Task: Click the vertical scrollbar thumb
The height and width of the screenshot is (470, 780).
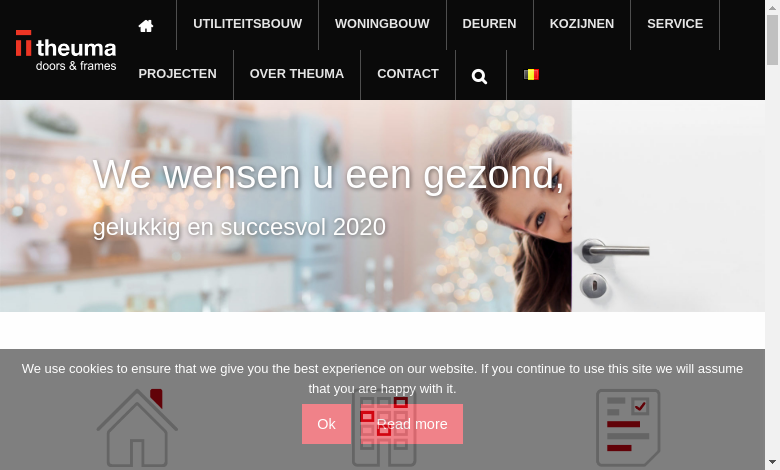Action: (772, 40)
